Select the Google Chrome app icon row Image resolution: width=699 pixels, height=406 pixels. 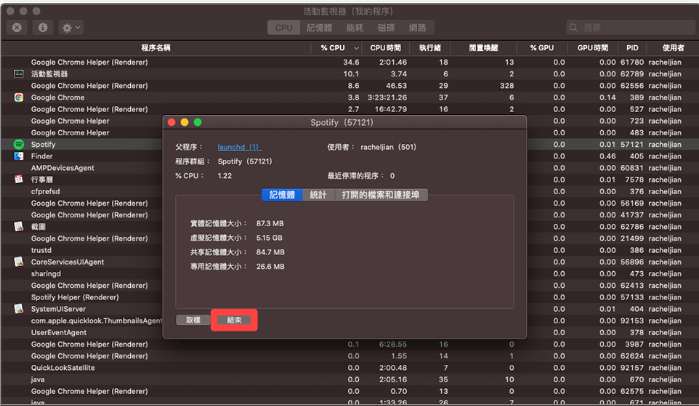coord(19,97)
